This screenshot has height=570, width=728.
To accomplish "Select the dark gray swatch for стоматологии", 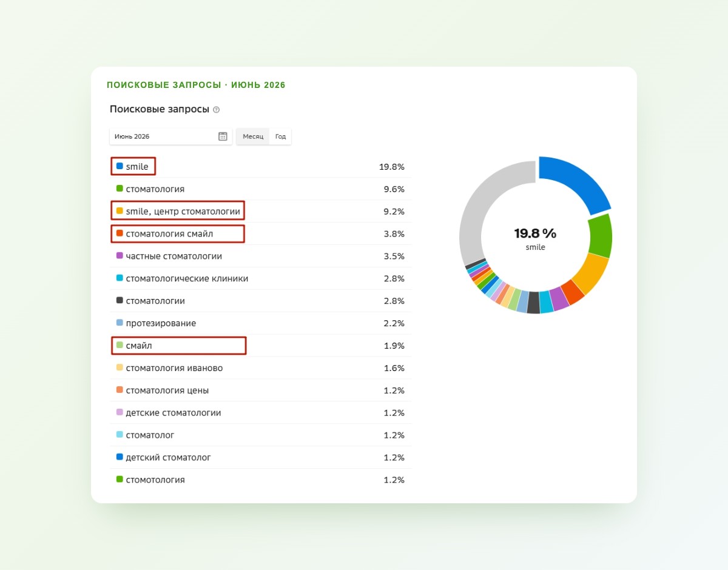I will pyautogui.click(x=120, y=301).
